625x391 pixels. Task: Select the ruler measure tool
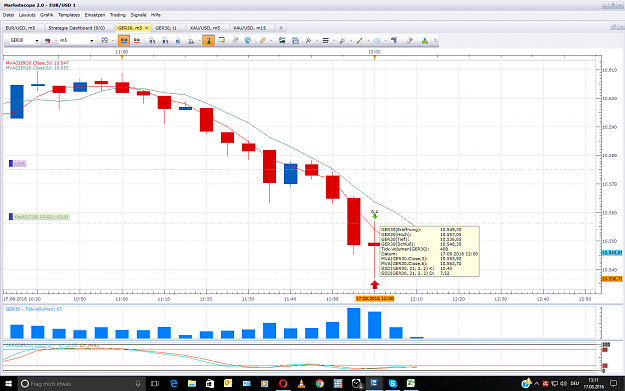263,41
